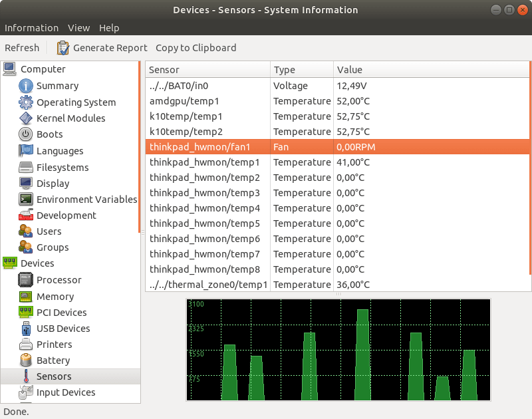Click the Generate Report clipboard icon
532x419 pixels.
click(x=63, y=48)
